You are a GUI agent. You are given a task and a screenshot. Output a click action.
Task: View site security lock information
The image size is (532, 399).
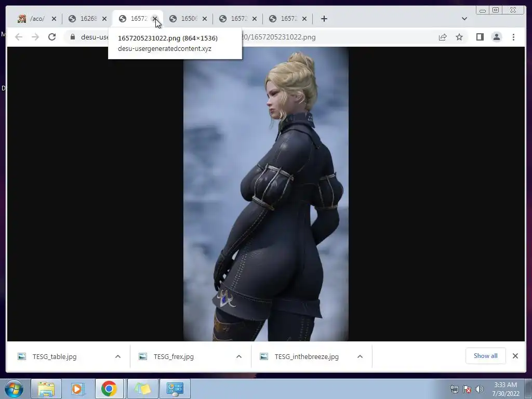[73, 37]
